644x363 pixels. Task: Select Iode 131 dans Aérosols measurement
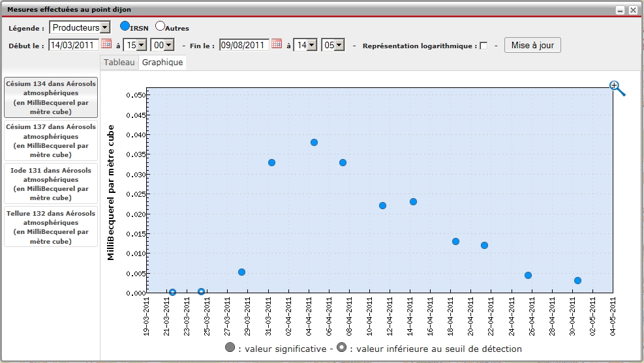pyautogui.click(x=51, y=184)
